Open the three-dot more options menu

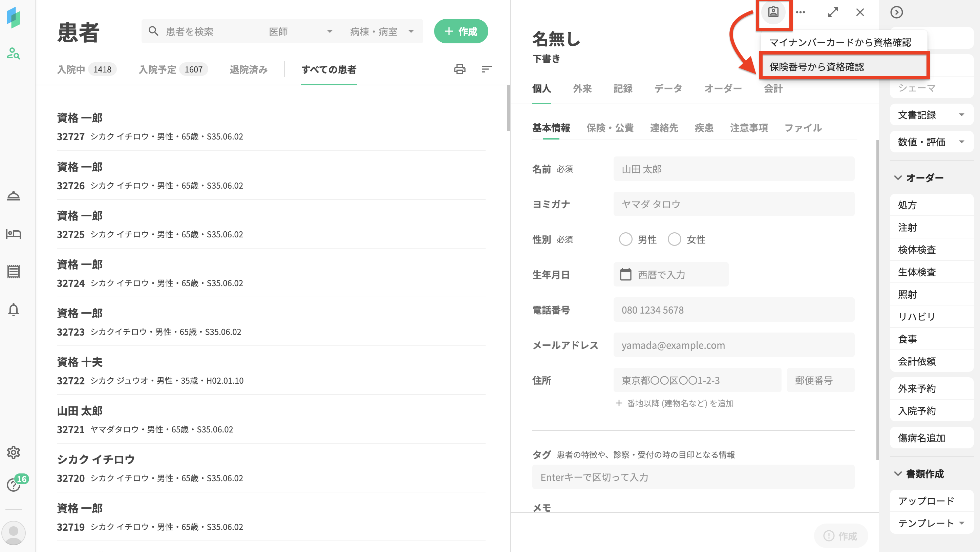point(801,12)
